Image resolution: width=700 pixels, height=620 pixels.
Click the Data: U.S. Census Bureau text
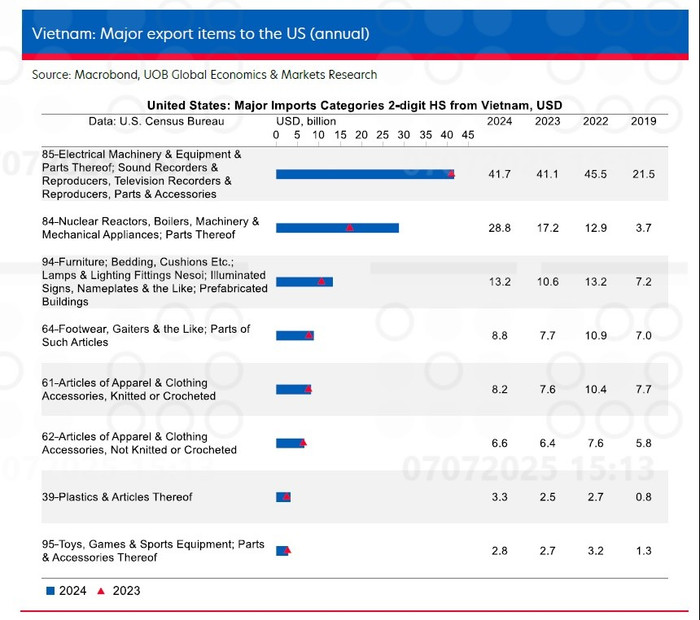pos(156,121)
